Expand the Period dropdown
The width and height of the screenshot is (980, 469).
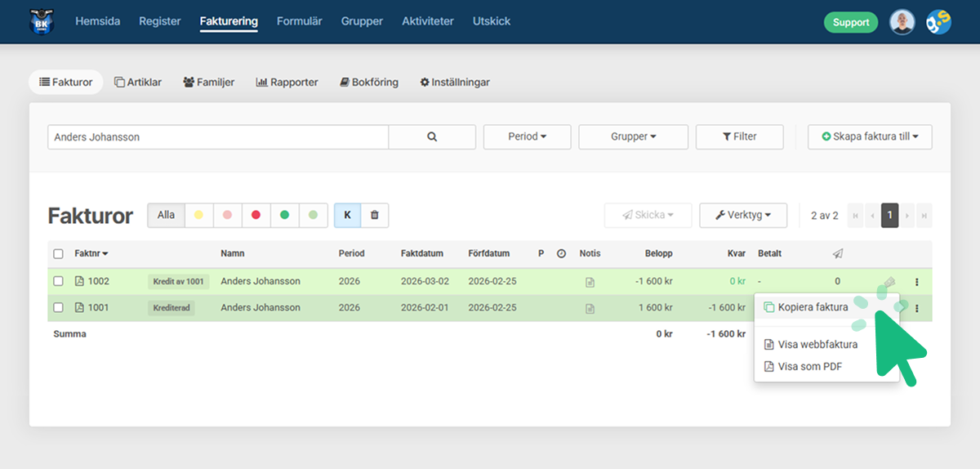(x=527, y=137)
